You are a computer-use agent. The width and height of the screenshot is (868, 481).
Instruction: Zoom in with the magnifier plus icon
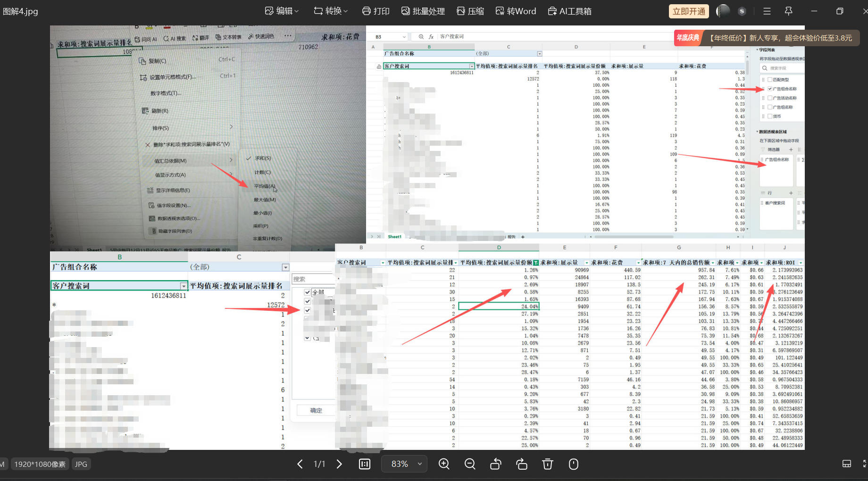(x=444, y=464)
